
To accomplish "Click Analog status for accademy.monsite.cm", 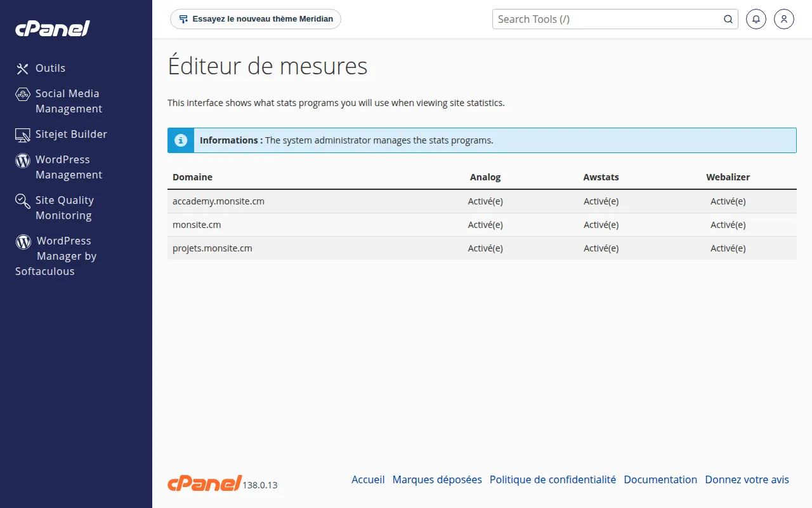I will [x=485, y=201].
